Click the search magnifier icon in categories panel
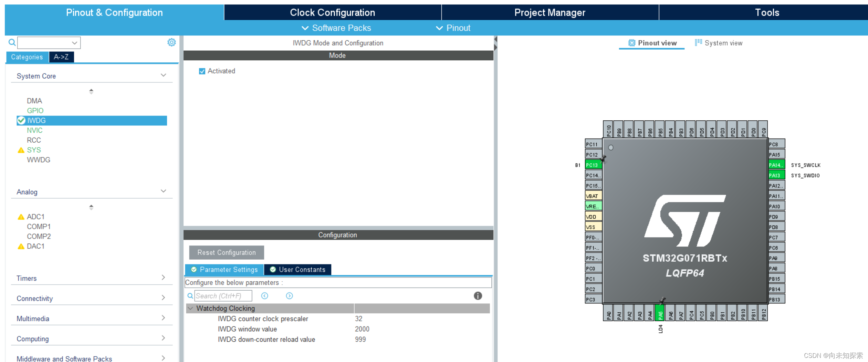The width and height of the screenshot is (868, 362). pyautogui.click(x=12, y=42)
